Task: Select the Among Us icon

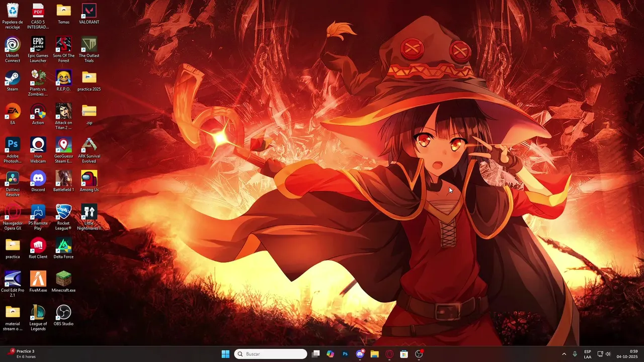Action: coord(89,181)
